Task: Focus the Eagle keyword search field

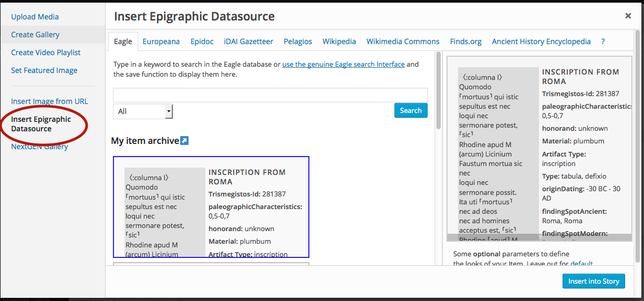Action: coord(271,95)
